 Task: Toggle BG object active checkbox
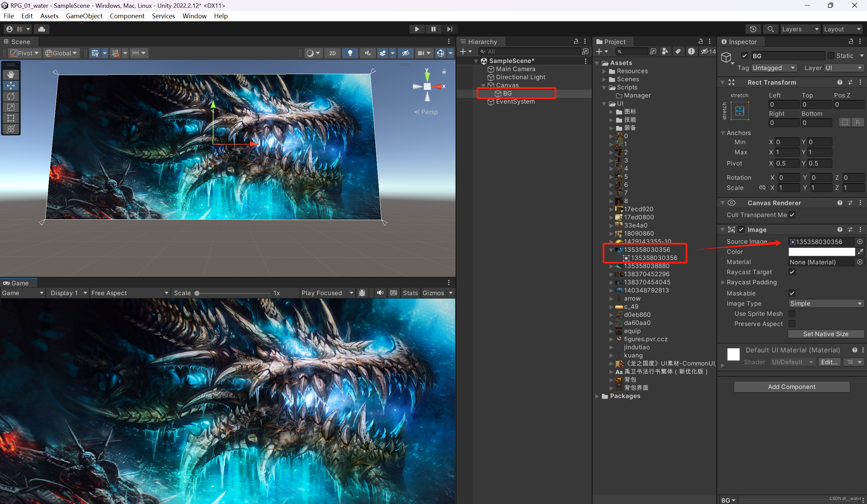pyautogui.click(x=744, y=56)
